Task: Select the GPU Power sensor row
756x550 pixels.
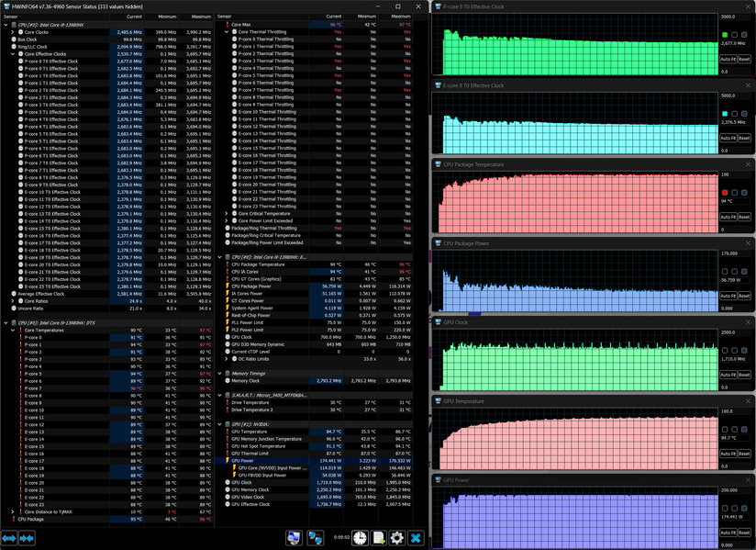Action: (x=318, y=461)
